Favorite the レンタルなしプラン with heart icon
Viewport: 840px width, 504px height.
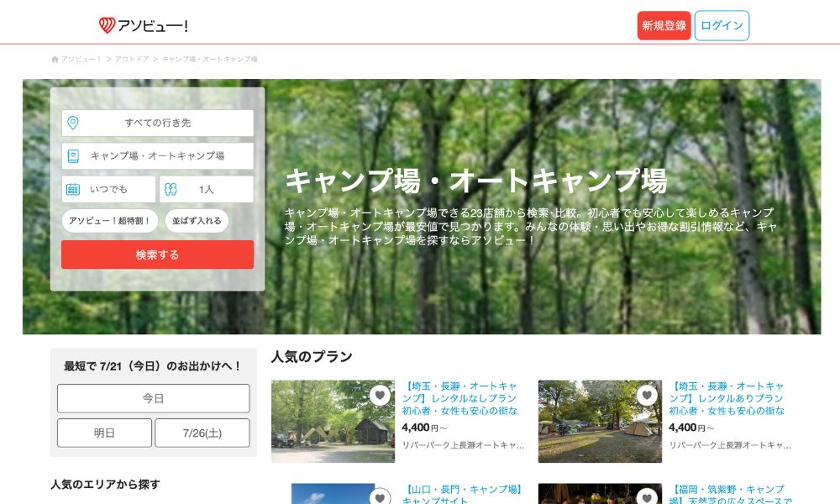(x=380, y=395)
